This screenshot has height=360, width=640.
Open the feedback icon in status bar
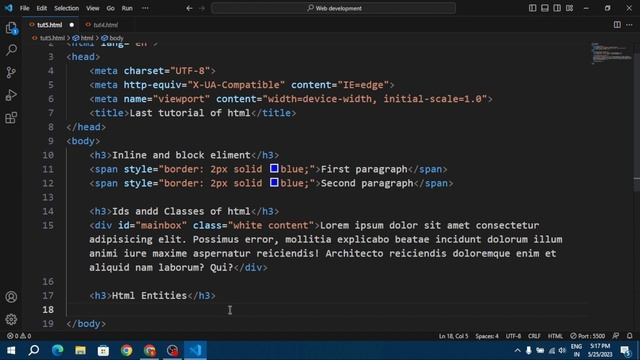tap(616, 336)
